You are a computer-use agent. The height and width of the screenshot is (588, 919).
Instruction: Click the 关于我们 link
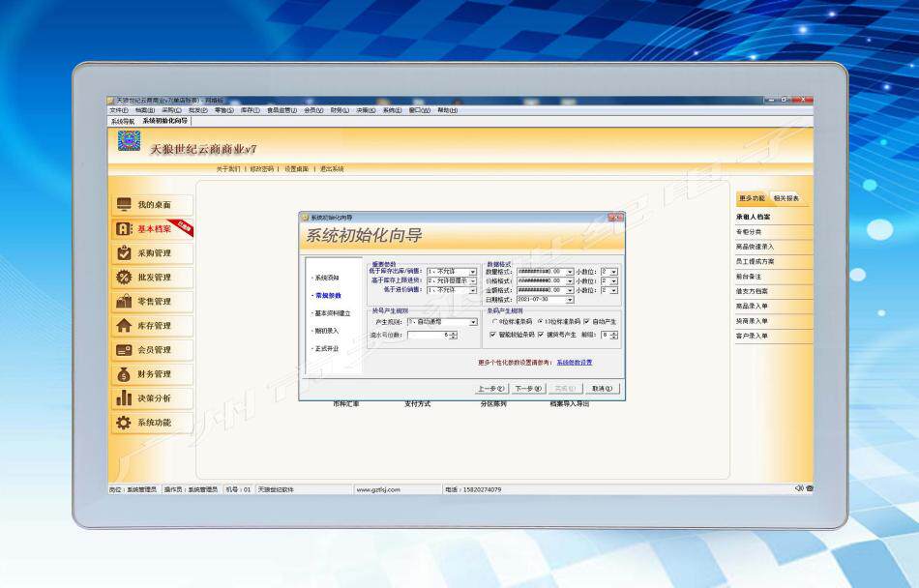[x=228, y=168]
